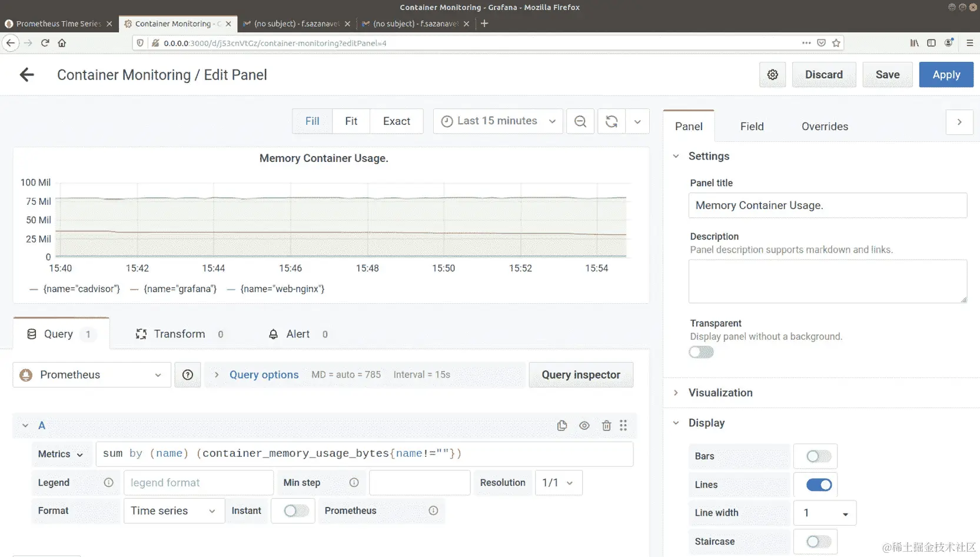This screenshot has height=557, width=980.
Task: Open Firefox page actions ellipsis menu
Action: tap(806, 43)
